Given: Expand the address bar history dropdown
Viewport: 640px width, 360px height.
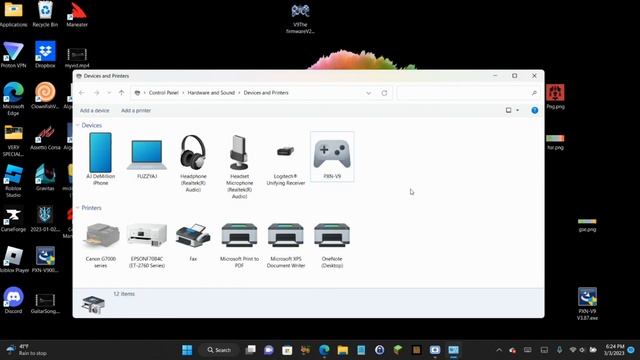Looking at the screenshot, I should click(369, 93).
